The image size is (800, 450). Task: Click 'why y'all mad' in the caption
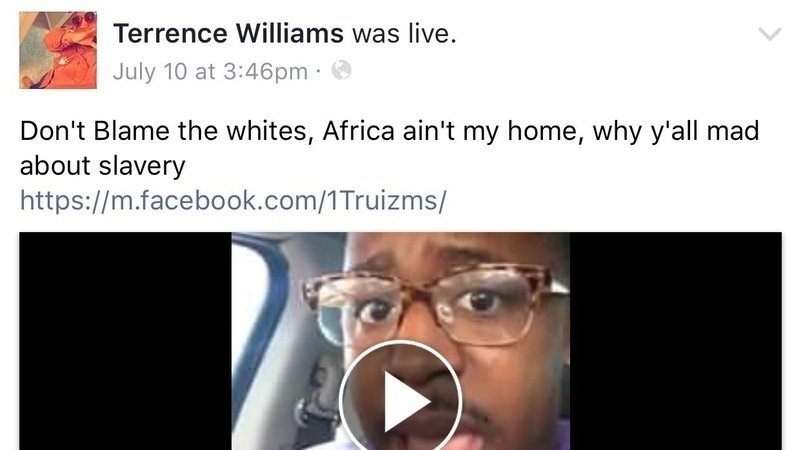click(676, 132)
